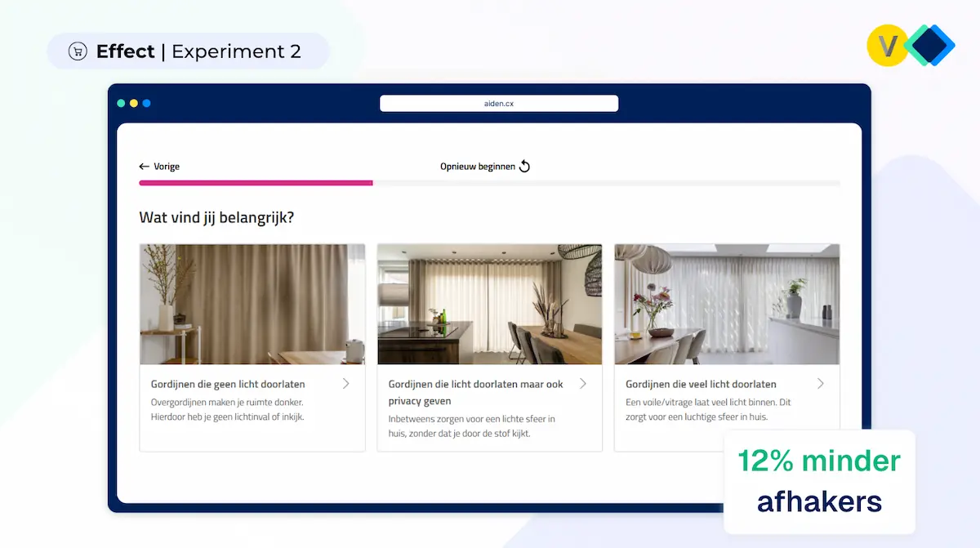This screenshot has height=548, width=980.
Task: Open chevron for Gordijnen die licht doorlaten maar ook privacy
Action: (x=583, y=384)
